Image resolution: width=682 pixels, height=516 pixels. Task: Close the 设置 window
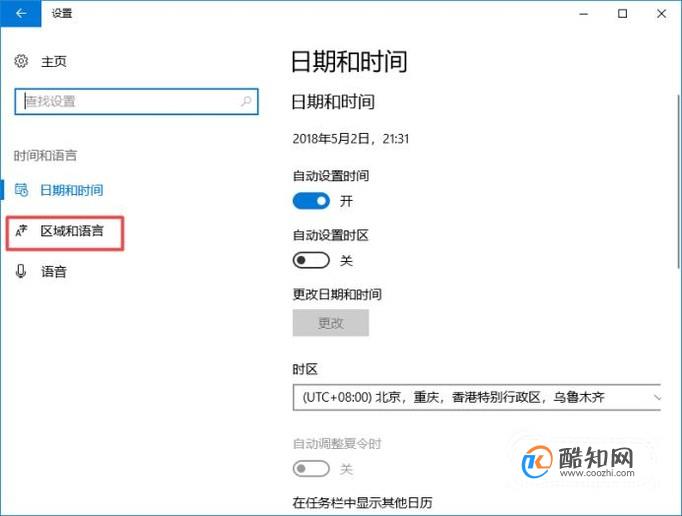pyautogui.click(x=662, y=13)
